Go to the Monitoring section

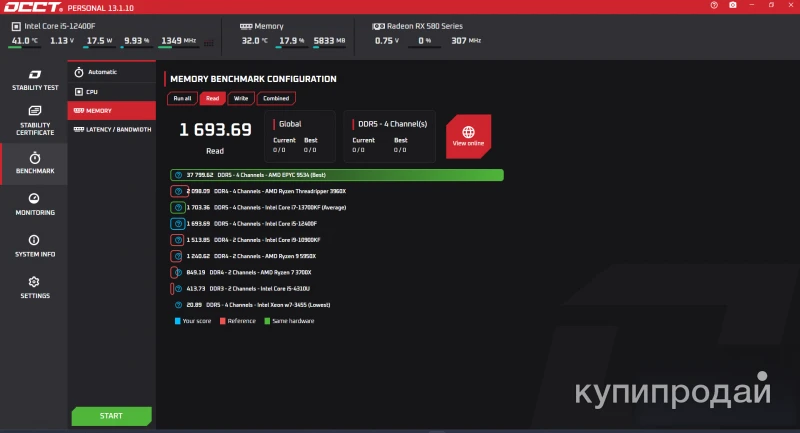pos(34,204)
